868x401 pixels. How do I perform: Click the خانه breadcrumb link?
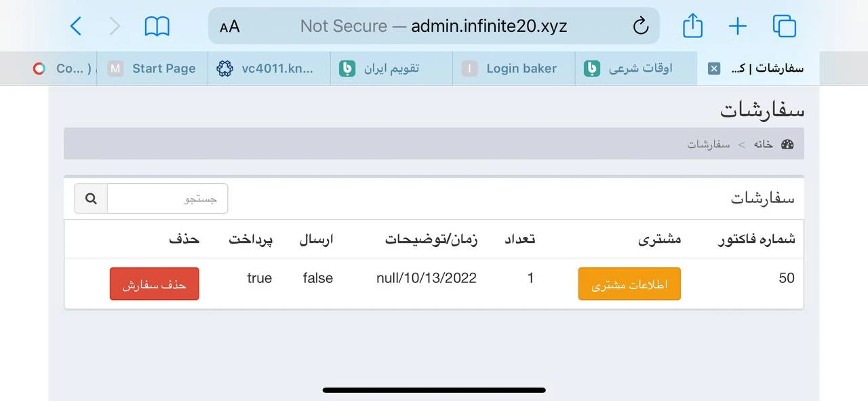tap(763, 145)
